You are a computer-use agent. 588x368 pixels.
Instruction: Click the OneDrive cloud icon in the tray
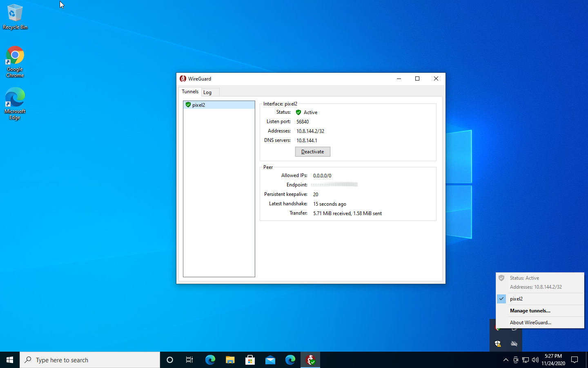coord(514,344)
